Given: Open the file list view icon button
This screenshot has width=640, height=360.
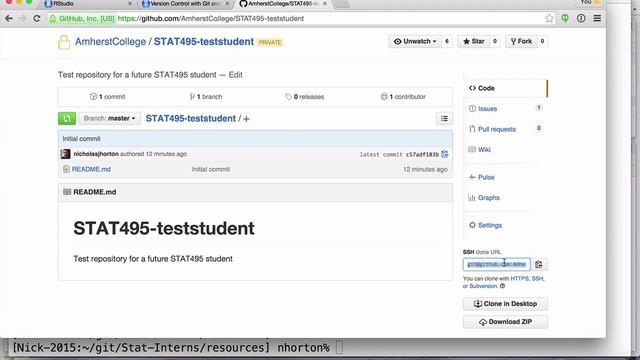Looking at the screenshot, I should click(444, 118).
